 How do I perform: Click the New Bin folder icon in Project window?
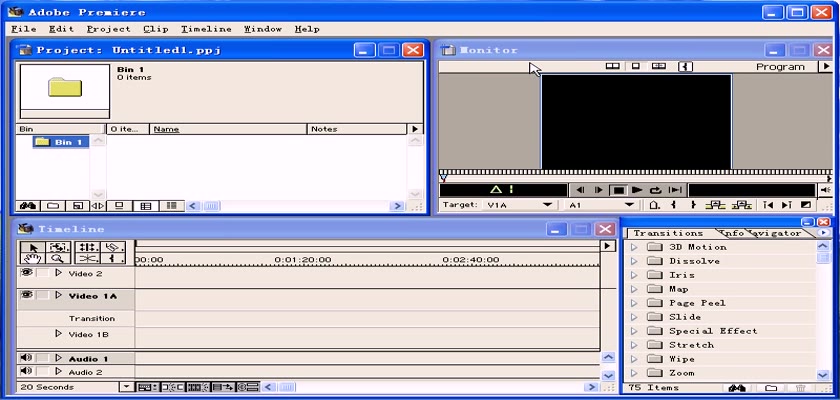[52, 206]
